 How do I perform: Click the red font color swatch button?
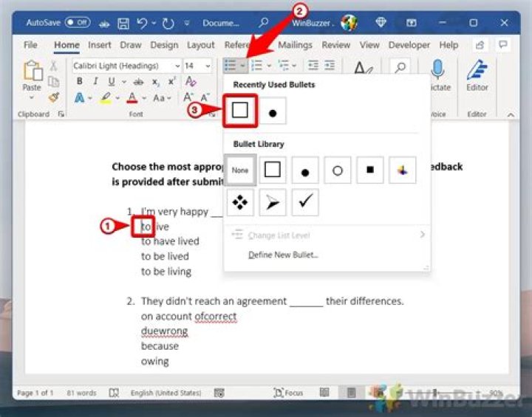tap(132, 98)
